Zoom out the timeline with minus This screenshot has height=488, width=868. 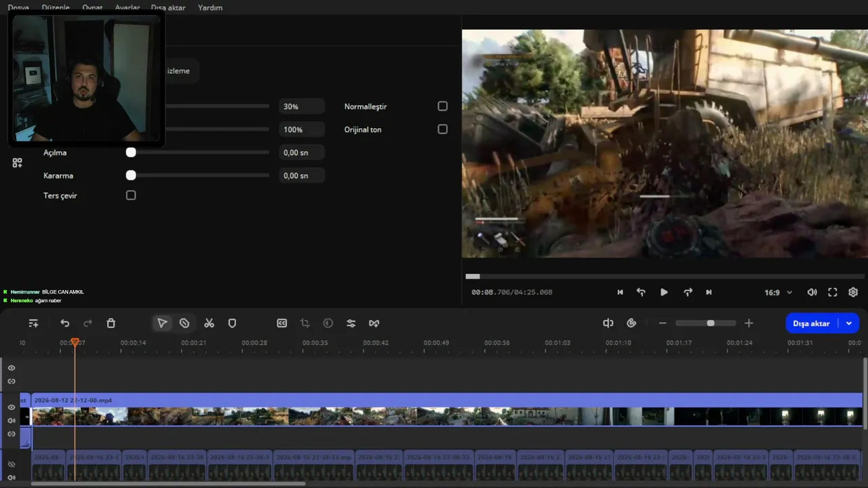tap(663, 323)
